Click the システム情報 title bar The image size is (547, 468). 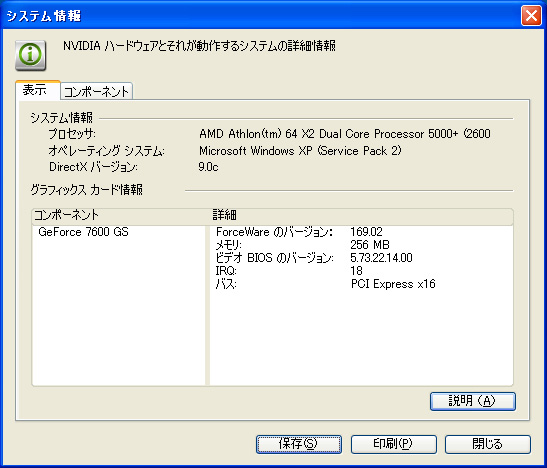[262, 16]
